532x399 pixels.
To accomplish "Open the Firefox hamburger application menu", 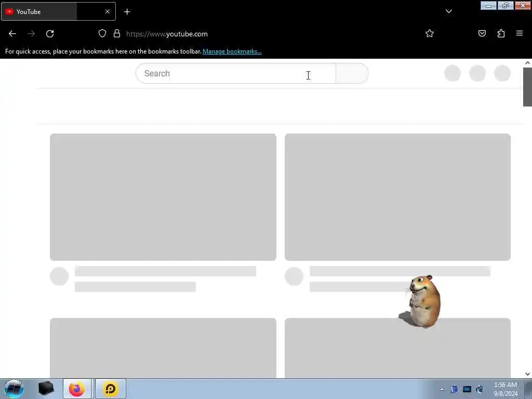I will pyautogui.click(x=520, y=33).
